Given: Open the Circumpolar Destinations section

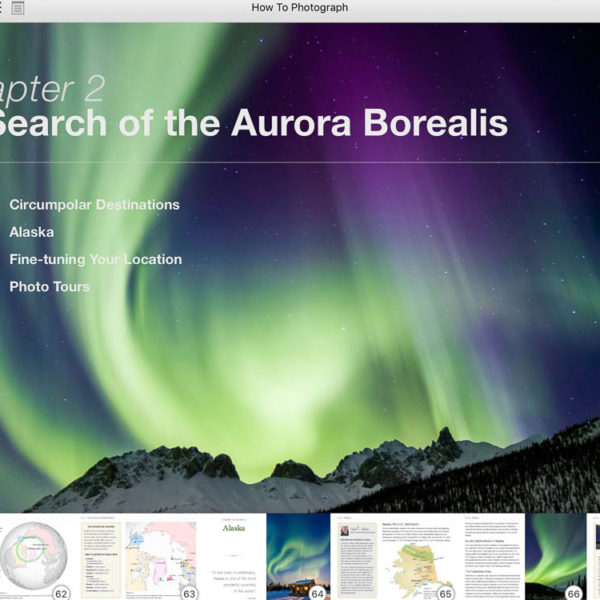Looking at the screenshot, I should click(95, 205).
